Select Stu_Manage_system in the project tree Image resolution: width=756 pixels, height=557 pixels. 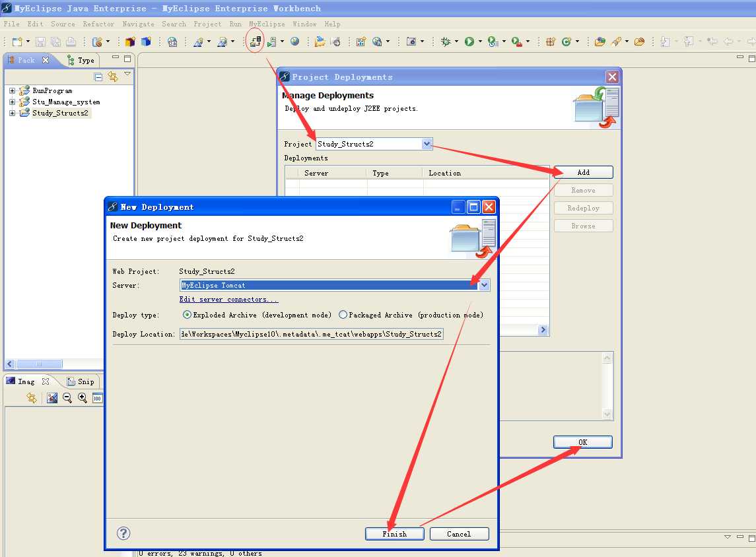[x=66, y=102]
